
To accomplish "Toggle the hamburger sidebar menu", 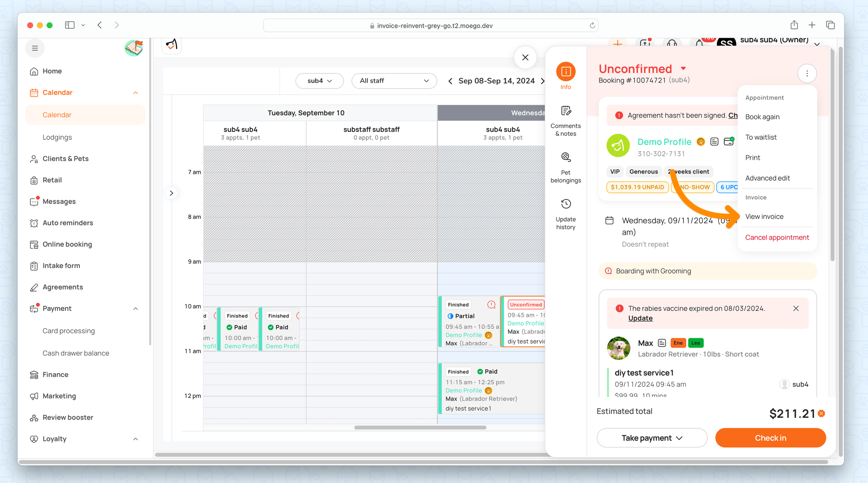I will point(35,48).
